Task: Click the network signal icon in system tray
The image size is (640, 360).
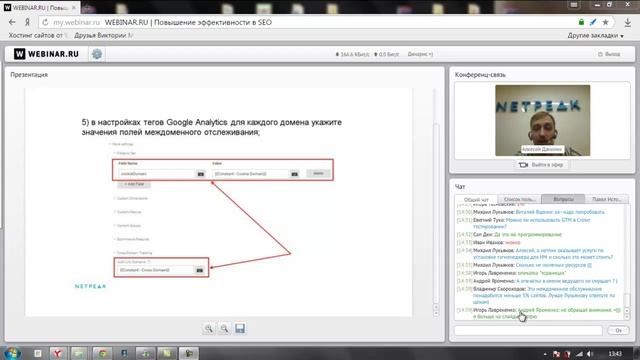Action: point(579,354)
